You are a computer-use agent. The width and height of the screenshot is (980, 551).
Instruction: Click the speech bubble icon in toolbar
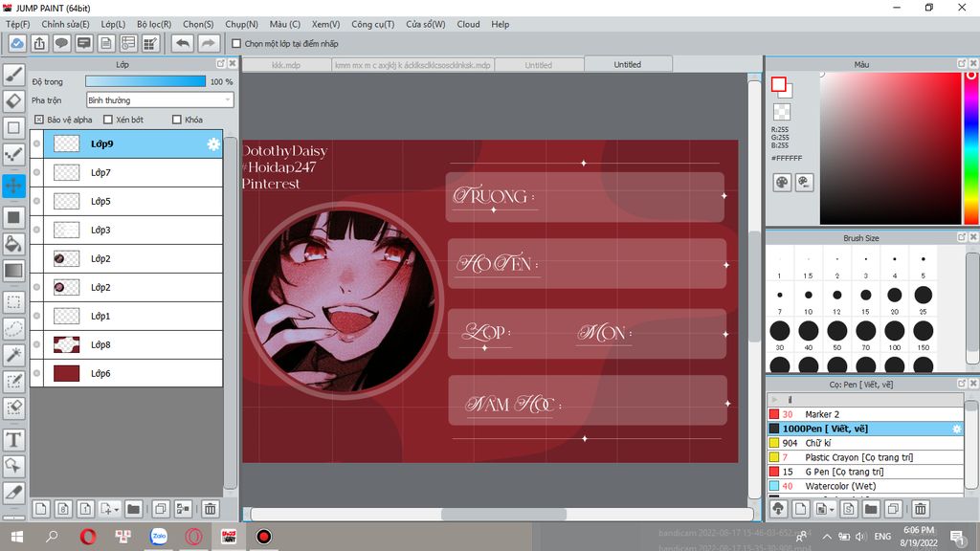click(61, 43)
